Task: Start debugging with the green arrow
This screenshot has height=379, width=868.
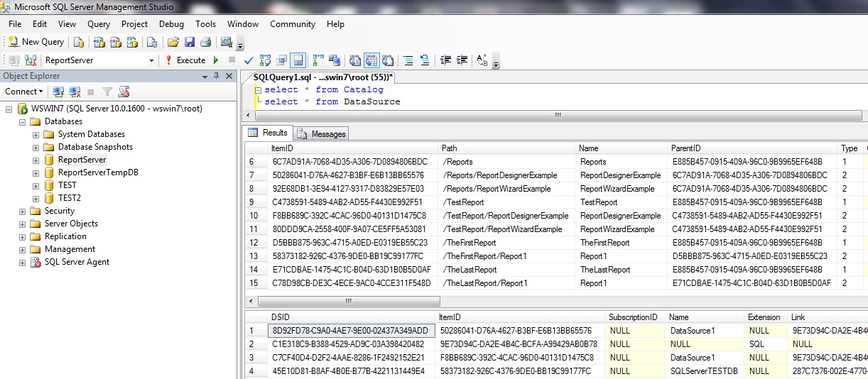Action: coord(216,60)
